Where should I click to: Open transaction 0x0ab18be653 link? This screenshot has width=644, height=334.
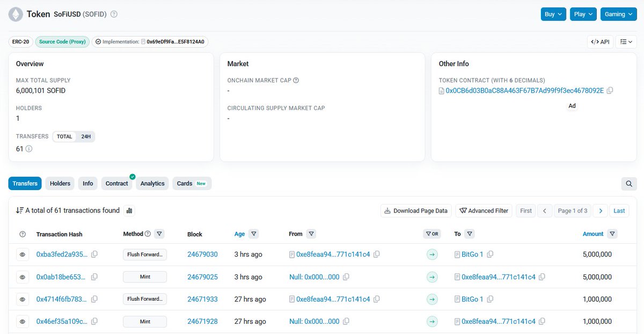[x=61, y=277]
